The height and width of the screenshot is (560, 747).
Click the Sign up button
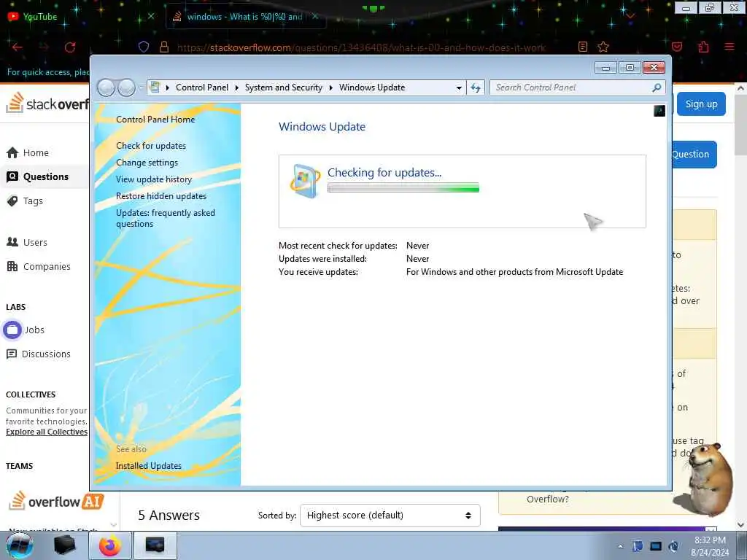pos(701,104)
